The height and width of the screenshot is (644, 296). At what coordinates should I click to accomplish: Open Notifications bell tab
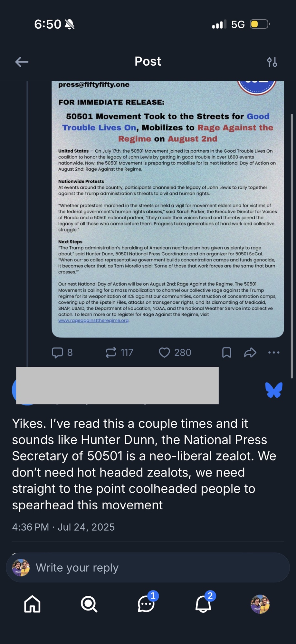click(x=203, y=604)
